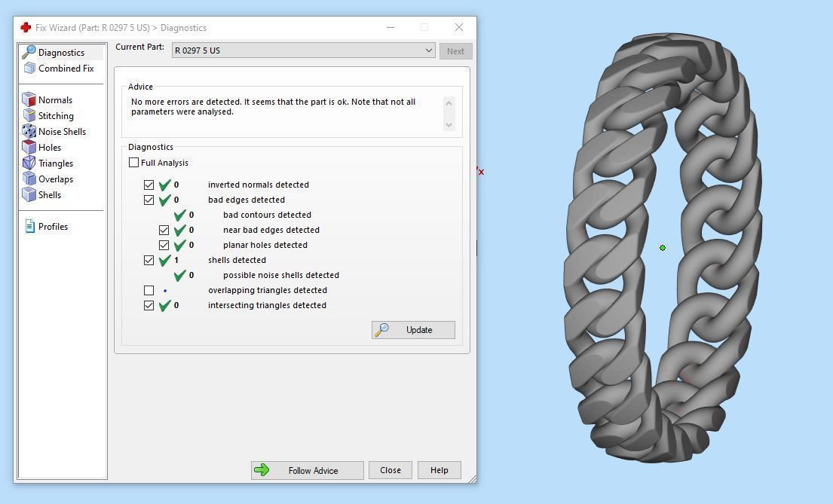Uncheck shells detected checkbox
This screenshot has width=833, height=504.
pyautogui.click(x=149, y=260)
